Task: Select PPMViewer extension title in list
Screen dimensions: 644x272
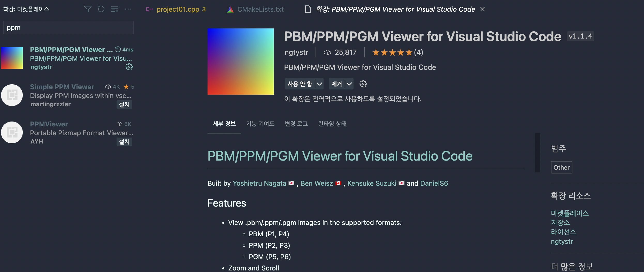Action: point(49,124)
